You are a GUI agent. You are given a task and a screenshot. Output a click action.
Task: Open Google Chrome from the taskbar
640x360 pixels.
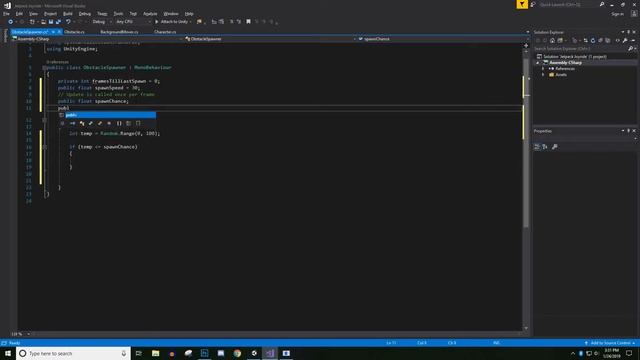click(x=237, y=353)
